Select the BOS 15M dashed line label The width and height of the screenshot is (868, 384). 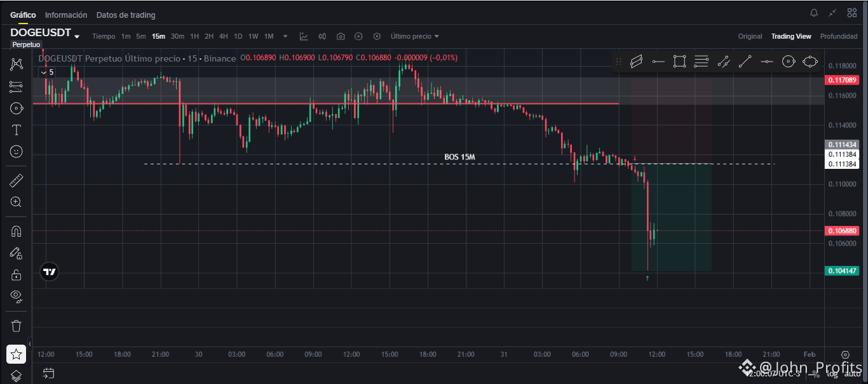point(459,157)
